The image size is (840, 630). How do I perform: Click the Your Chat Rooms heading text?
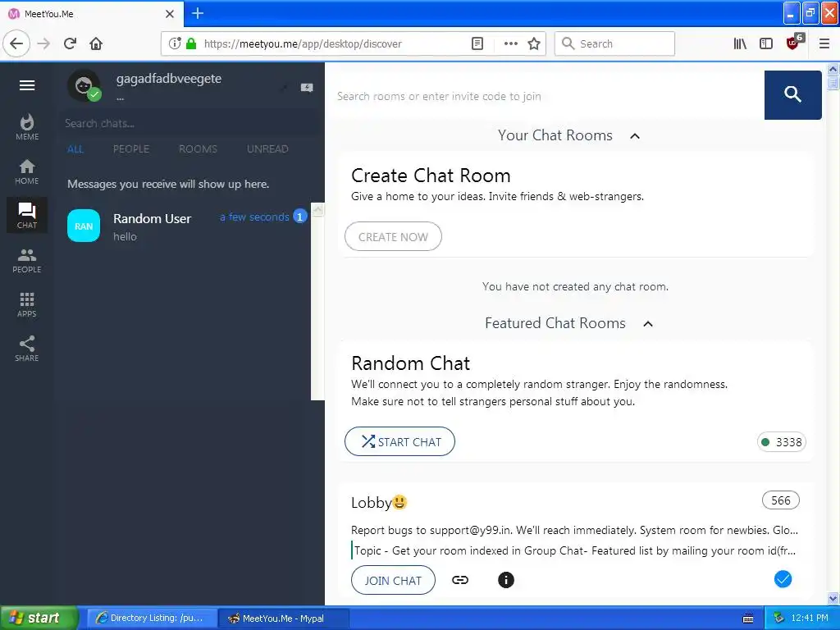click(555, 135)
